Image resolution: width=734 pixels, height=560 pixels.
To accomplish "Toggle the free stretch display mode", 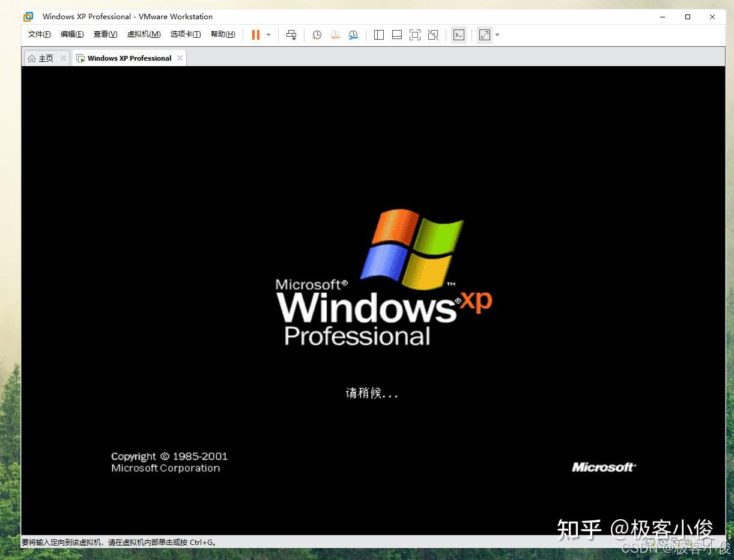I will 485,35.
